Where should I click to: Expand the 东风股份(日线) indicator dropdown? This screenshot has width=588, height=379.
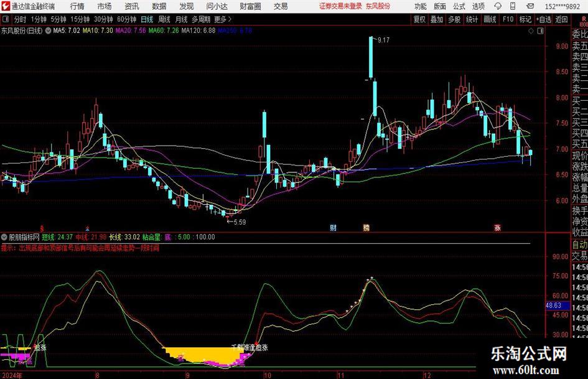click(48, 30)
